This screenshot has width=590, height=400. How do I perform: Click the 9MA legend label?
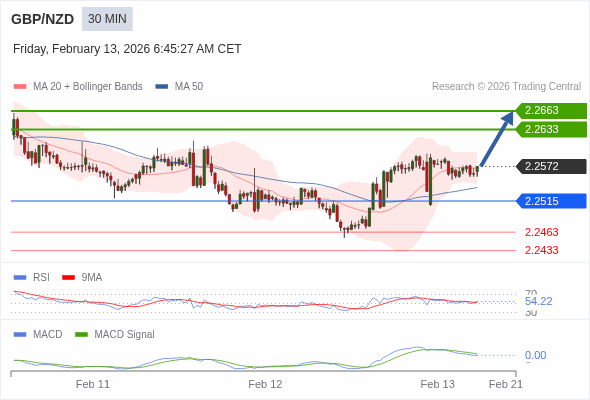coord(92,278)
